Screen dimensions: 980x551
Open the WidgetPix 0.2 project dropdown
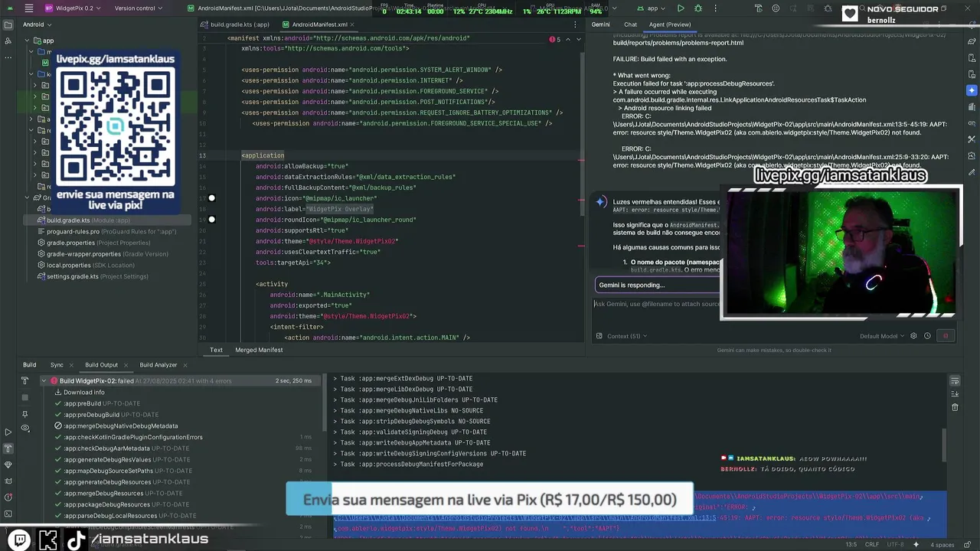[73, 8]
